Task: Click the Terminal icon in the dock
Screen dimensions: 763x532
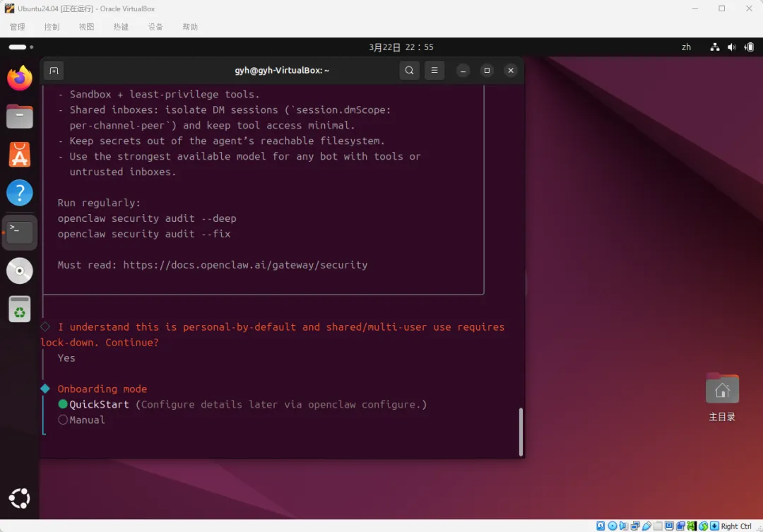Action: [20, 232]
